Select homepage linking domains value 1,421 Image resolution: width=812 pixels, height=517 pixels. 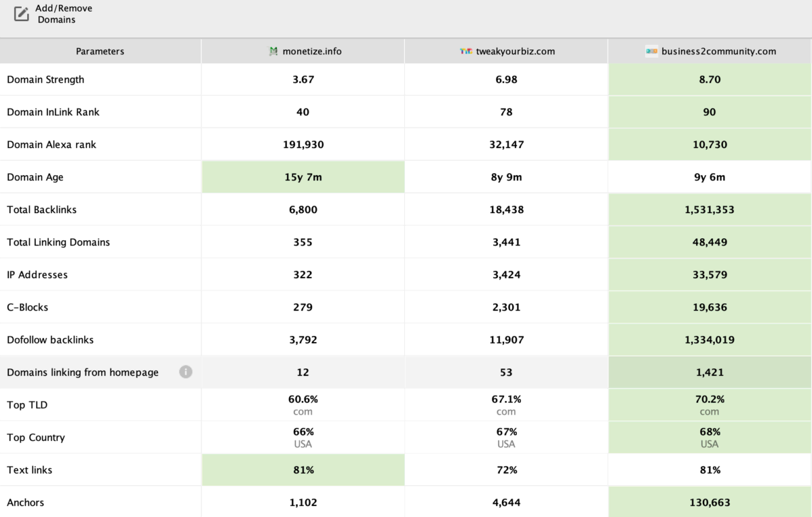710,372
